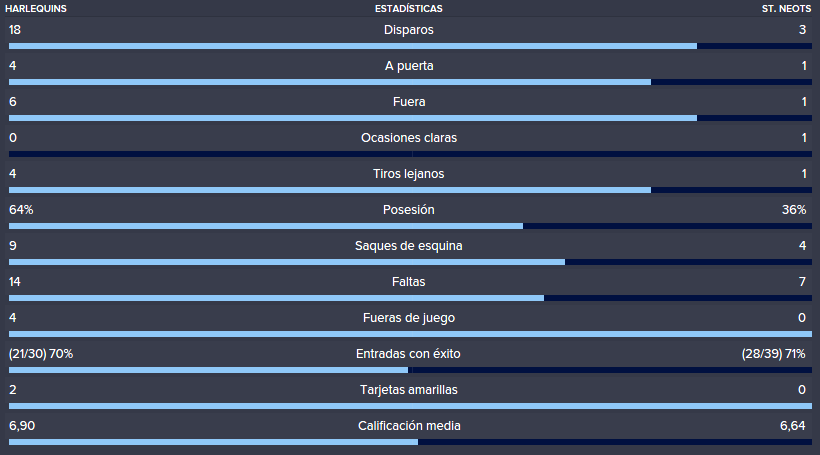Viewport: 820px width, 455px height.
Task: Select the Fueras de juego label
Action: click(409, 318)
